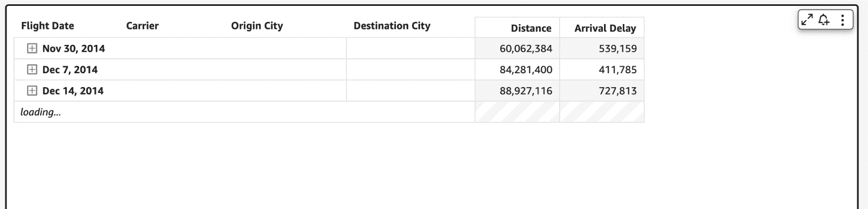Select the Destination City column header
Viewport: 868px width, 209px height.
(392, 26)
